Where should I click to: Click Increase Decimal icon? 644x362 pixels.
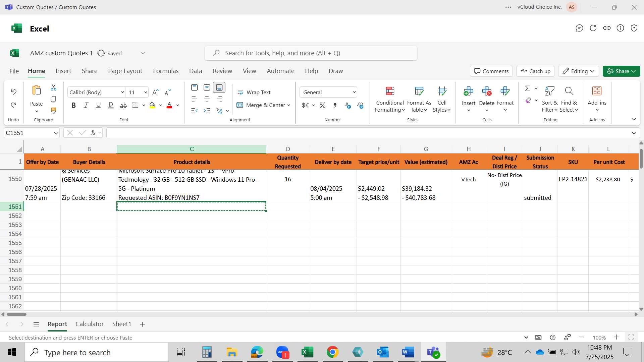click(348, 105)
